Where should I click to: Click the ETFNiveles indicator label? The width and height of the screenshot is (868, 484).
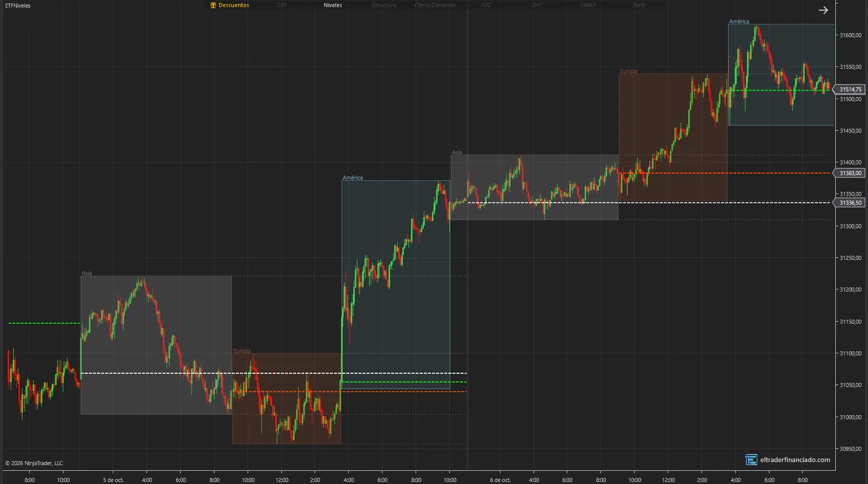tap(18, 5)
